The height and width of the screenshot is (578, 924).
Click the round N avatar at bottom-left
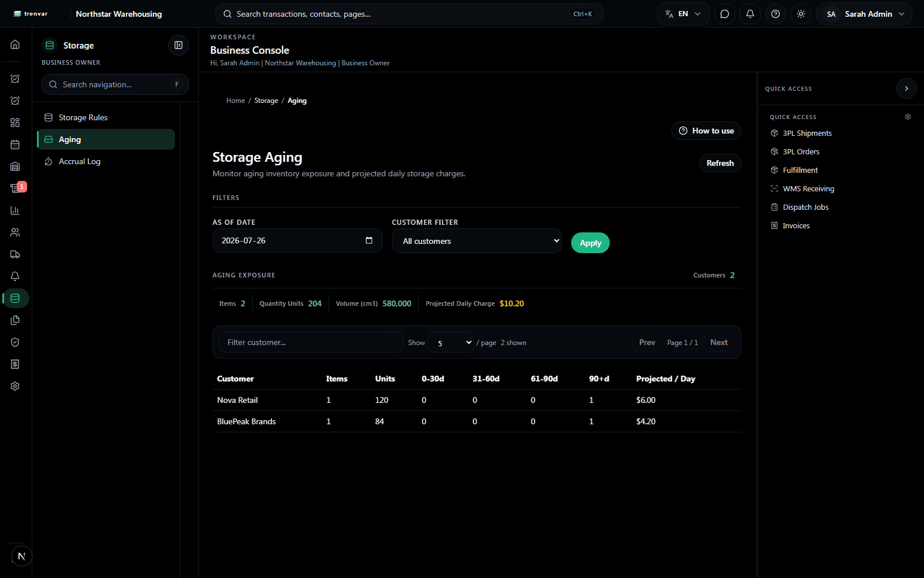21,556
